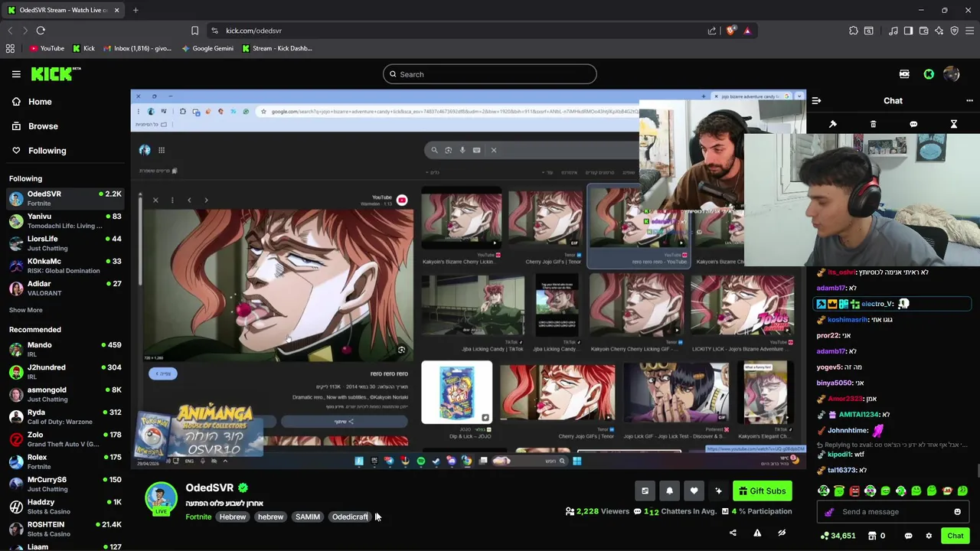Open Yanivu channel in Following list

(x=65, y=220)
